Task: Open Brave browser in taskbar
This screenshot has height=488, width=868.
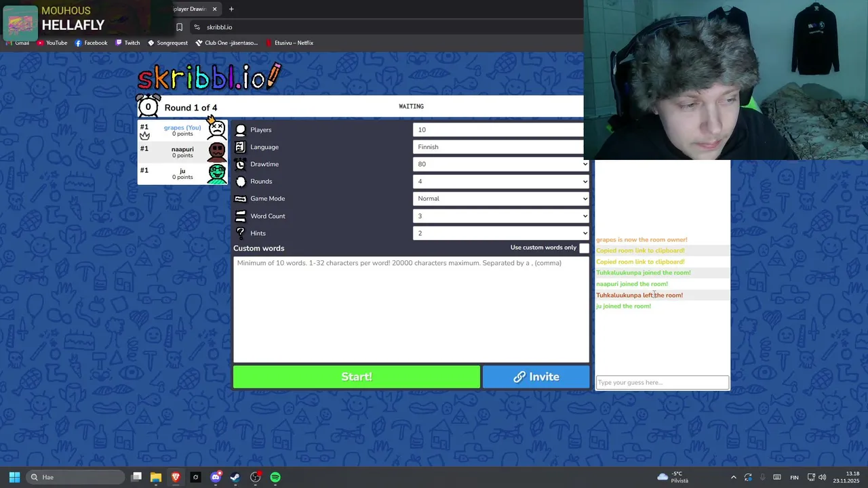Action: pyautogui.click(x=176, y=477)
